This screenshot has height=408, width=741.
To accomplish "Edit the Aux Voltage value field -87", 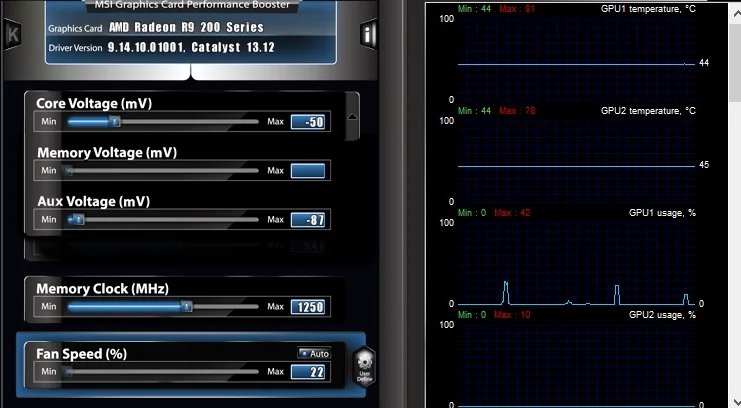I will 308,220.
